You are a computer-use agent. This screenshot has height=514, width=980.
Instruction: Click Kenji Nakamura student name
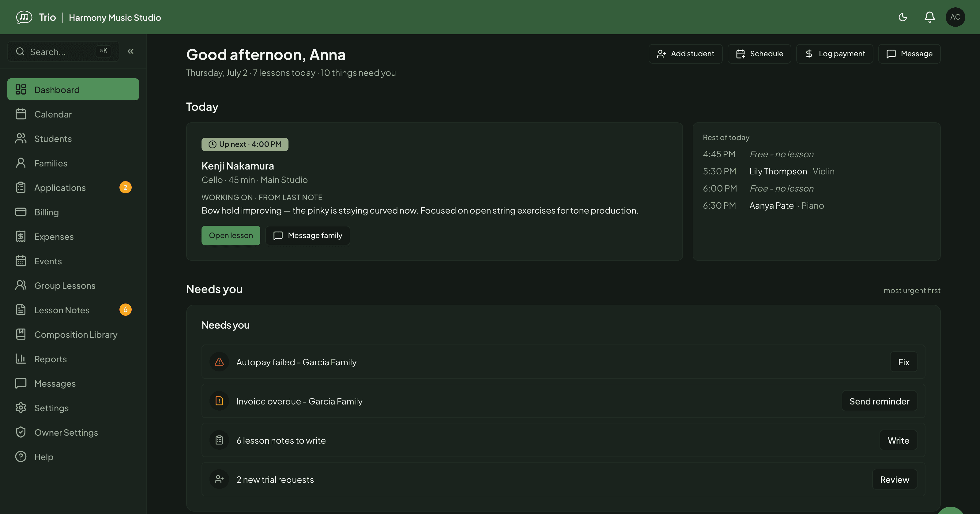(237, 166)
